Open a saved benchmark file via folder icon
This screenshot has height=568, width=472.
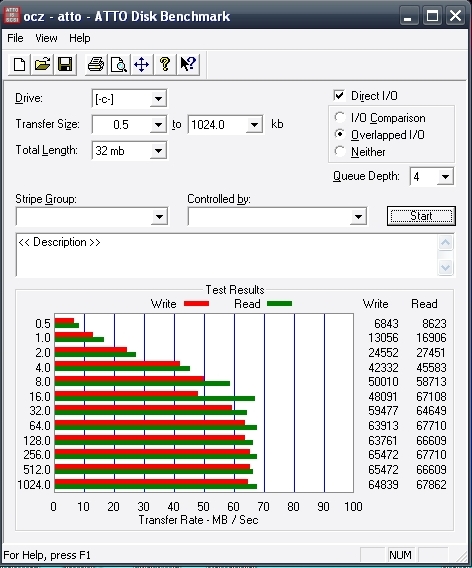click(42, 65)
